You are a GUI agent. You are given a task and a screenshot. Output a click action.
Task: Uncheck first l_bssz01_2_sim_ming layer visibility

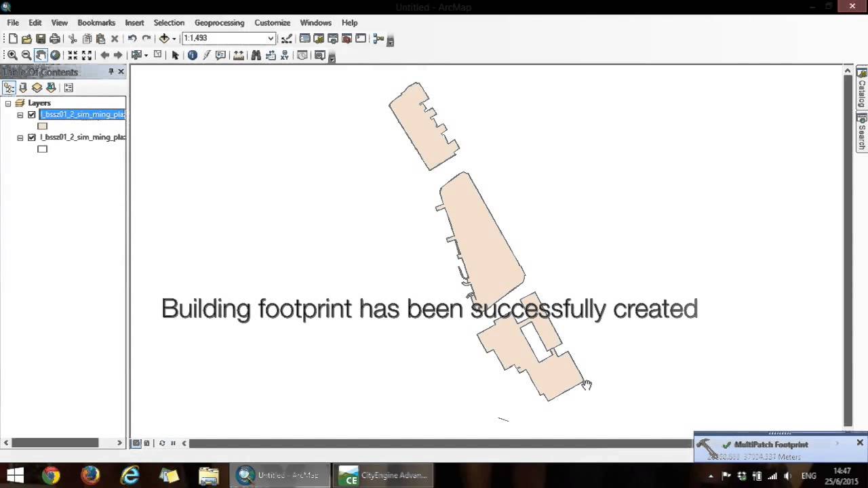31,115
